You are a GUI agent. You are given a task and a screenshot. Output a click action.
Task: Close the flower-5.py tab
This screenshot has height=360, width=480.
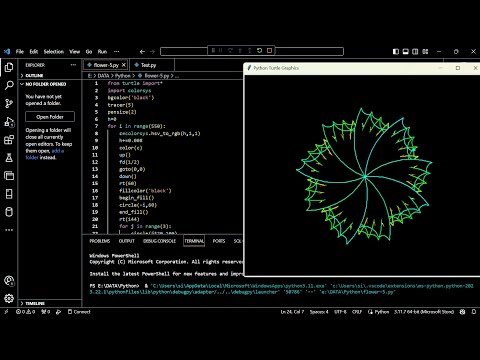coord(124,65)
